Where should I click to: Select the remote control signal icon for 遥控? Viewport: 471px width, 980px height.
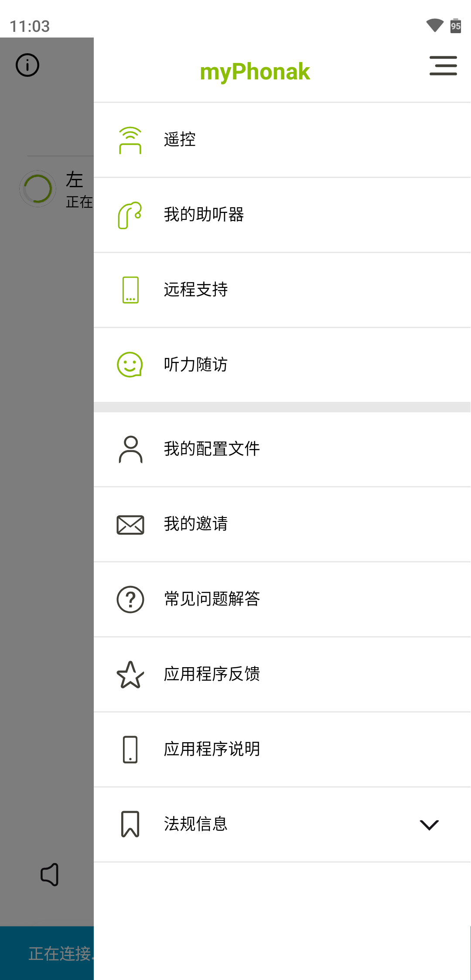130,140
